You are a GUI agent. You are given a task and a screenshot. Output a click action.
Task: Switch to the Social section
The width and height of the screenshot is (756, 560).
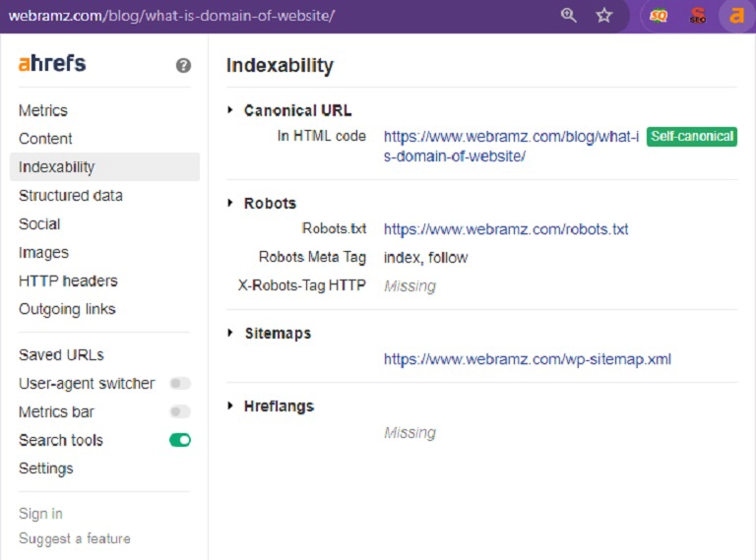pyautogui.click(x=39, y=223)
